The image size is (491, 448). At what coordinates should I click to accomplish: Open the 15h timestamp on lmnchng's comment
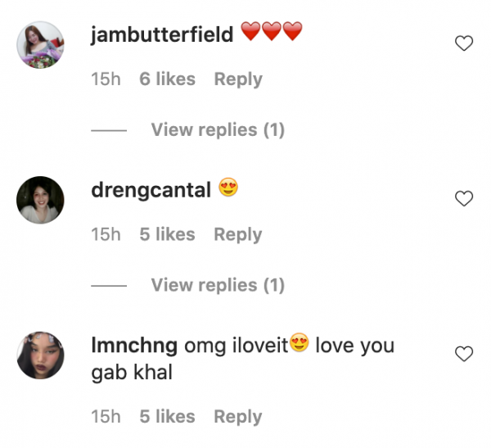tap(106, 416)
